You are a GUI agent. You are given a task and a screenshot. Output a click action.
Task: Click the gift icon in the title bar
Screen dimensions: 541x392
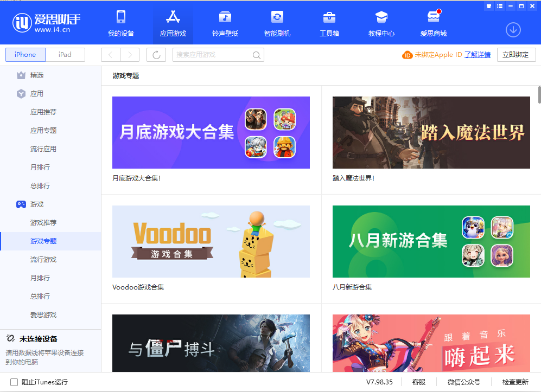(488, 6)
